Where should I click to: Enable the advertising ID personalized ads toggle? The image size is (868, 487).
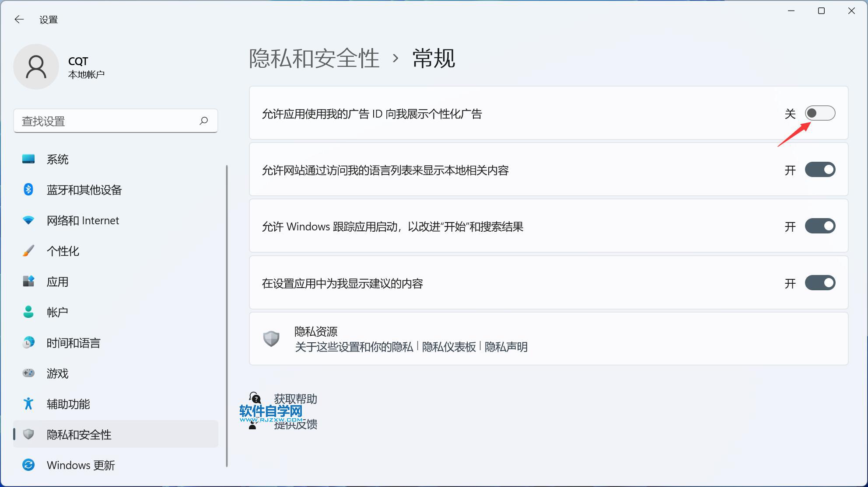click(x=820, y=113)
